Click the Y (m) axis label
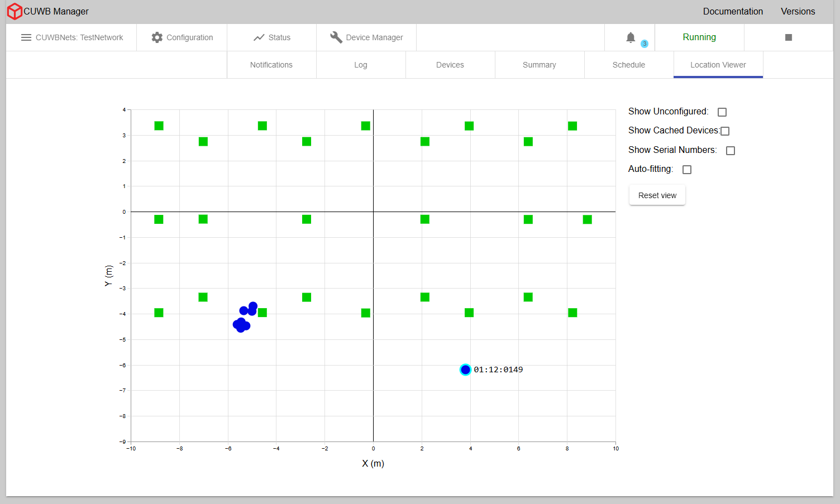Image resolution: width=840 pixels, height=504 pixels. pos(108,276)
